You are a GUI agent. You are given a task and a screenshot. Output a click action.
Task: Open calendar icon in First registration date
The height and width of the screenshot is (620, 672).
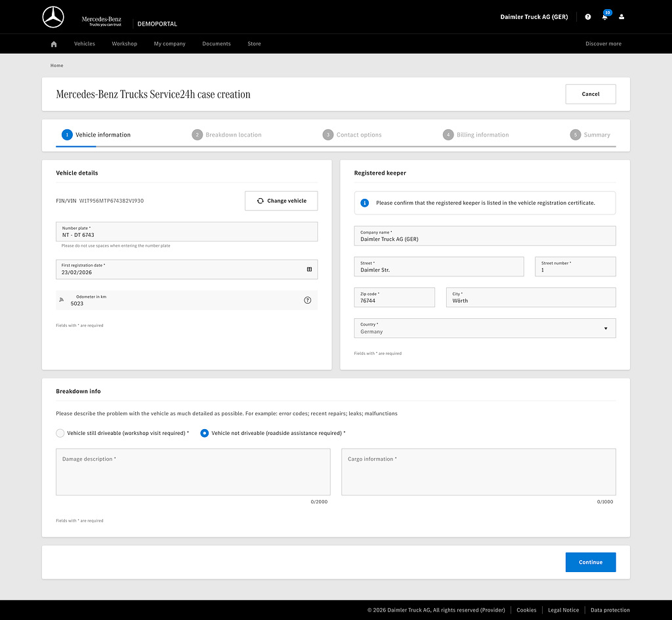click(309, 270)
